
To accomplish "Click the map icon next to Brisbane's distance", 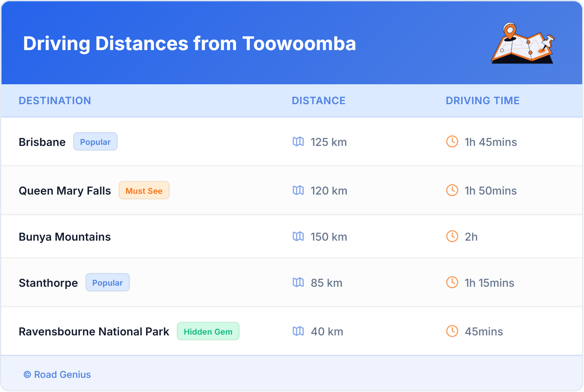I will point(299,142).
